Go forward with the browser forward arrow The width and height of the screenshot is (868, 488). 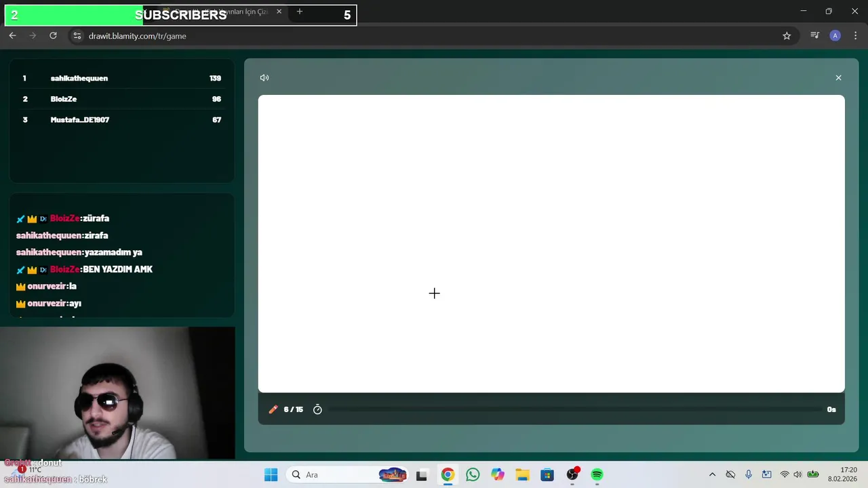point(33,36)
